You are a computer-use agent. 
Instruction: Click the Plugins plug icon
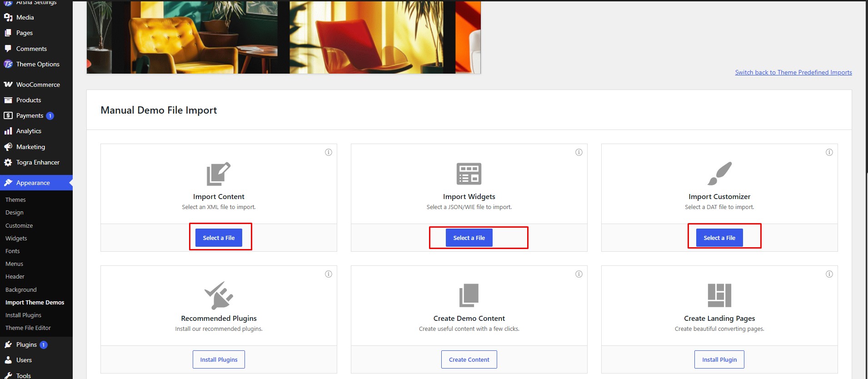(8, 344)
